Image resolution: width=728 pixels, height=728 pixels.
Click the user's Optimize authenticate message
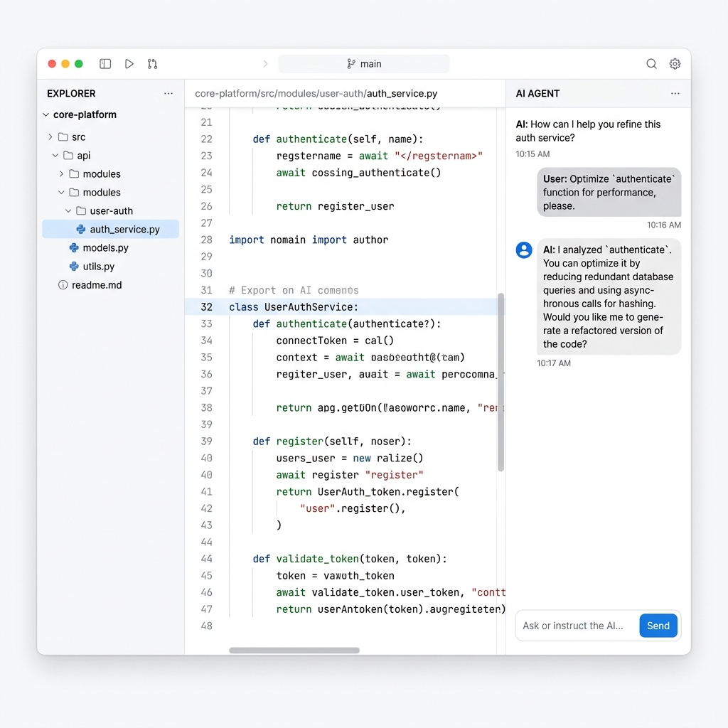point(609,192)
